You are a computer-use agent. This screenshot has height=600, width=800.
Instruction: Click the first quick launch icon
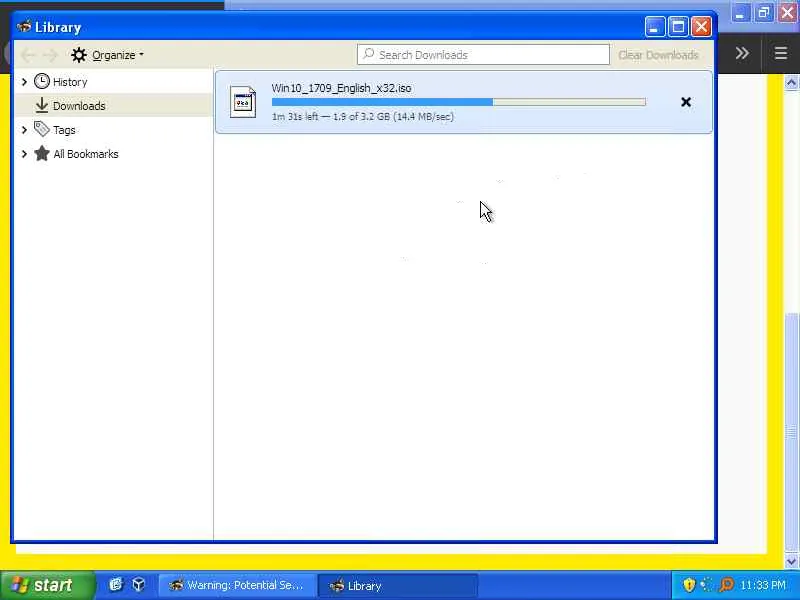[x=116, y=584]
